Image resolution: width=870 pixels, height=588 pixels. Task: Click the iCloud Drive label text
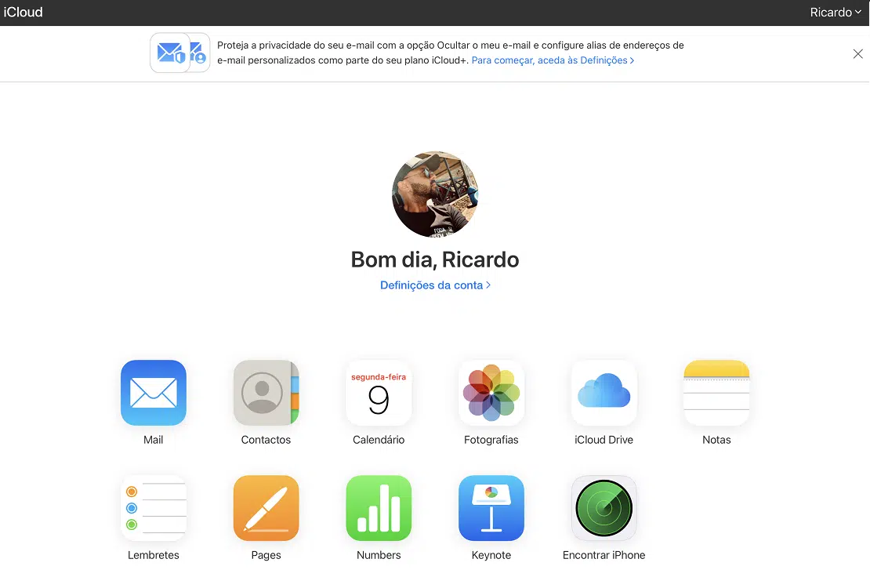604,440
